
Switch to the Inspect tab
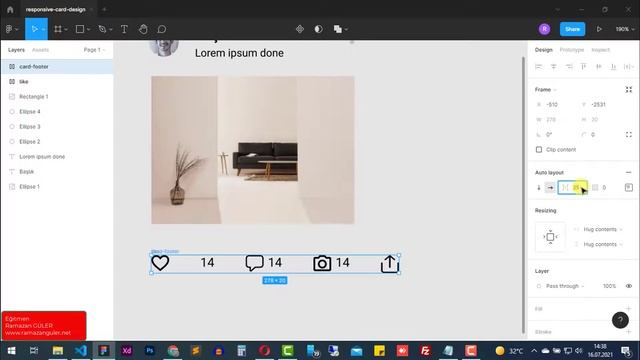[600, 50]
